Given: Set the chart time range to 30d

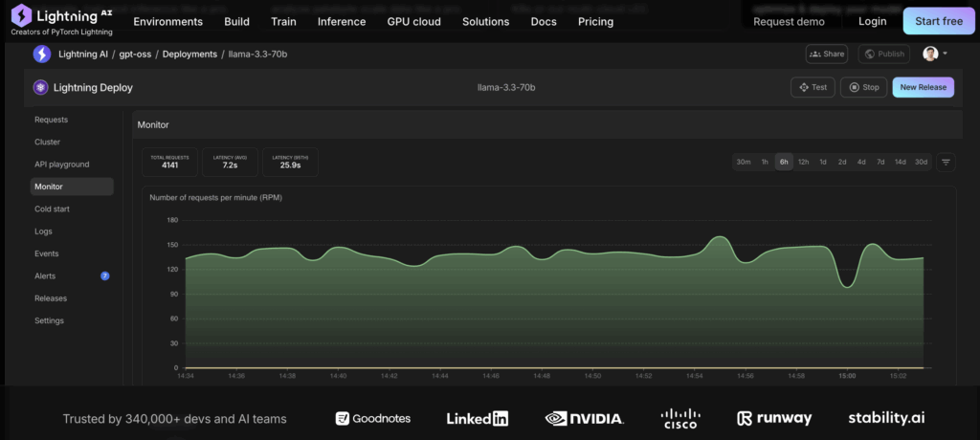Looking at the screenshot, I should (921, 162).
